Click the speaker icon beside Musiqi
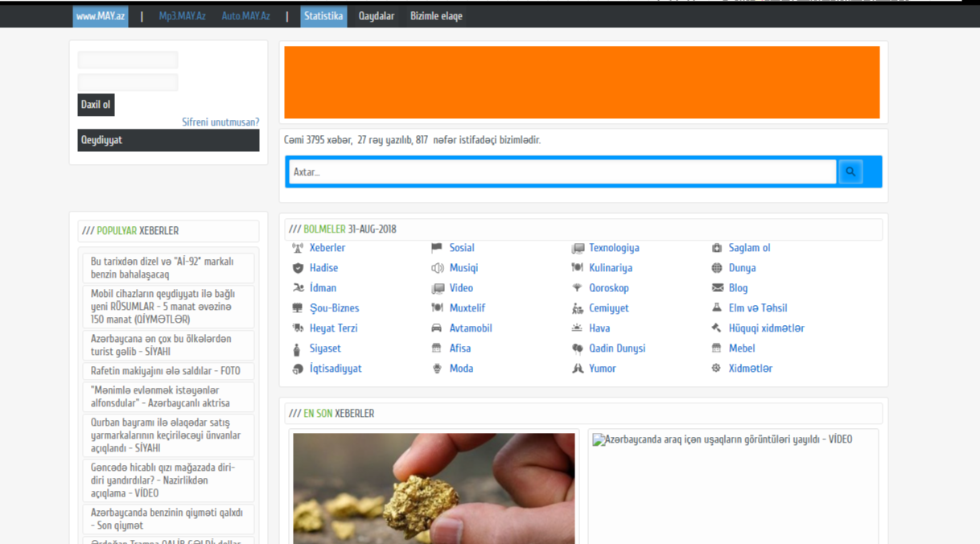Viewport: 980px width, 544px height. pyautogui.click(x=437, y=268)
